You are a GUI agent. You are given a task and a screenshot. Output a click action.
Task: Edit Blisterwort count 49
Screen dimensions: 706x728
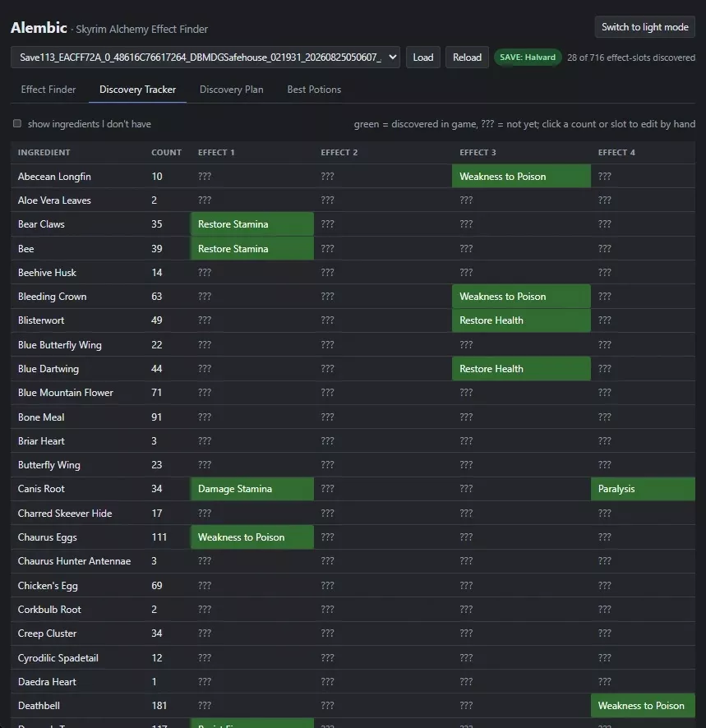[157, 320]
